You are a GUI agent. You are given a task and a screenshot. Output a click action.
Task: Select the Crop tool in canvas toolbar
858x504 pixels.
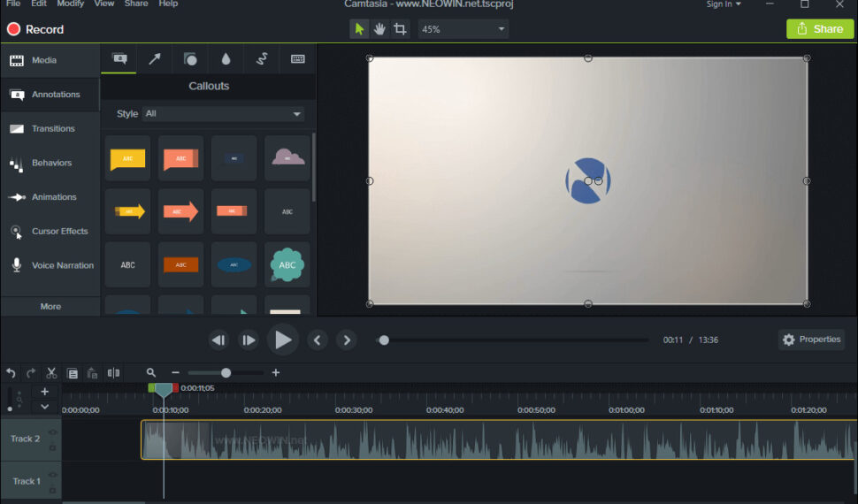(x=400, y=29)
